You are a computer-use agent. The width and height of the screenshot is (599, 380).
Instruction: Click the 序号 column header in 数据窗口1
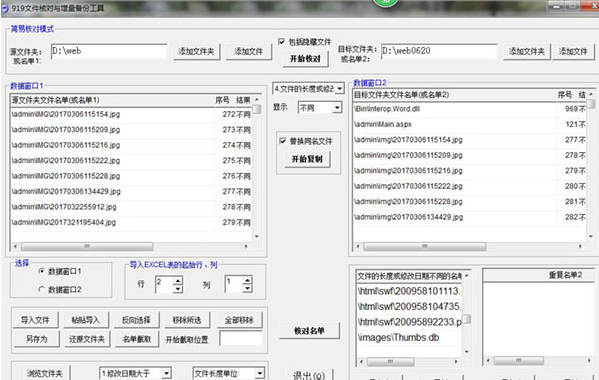222,100
